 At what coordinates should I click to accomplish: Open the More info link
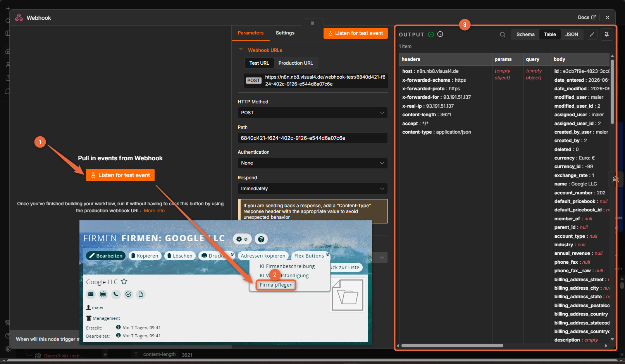pos(154,211)
